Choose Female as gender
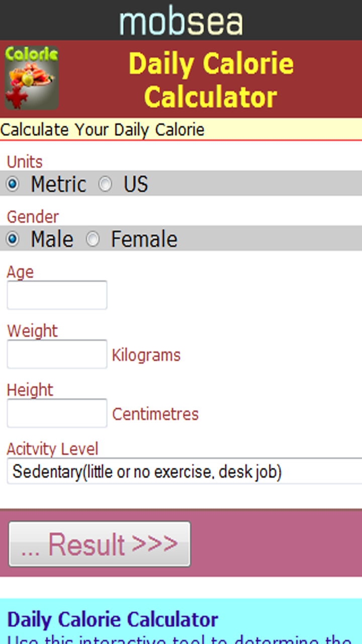Image resolution: width=362 pixels, height=644 pixels. coord(93,239)
